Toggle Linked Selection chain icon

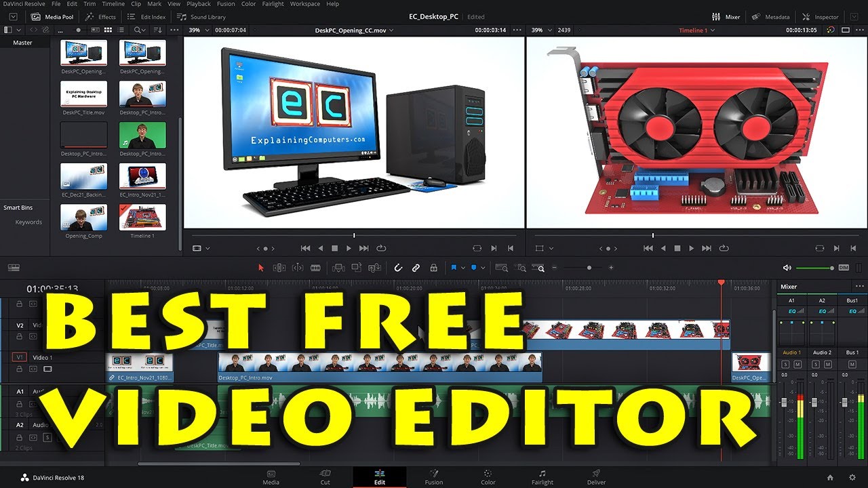coord(416,268)
